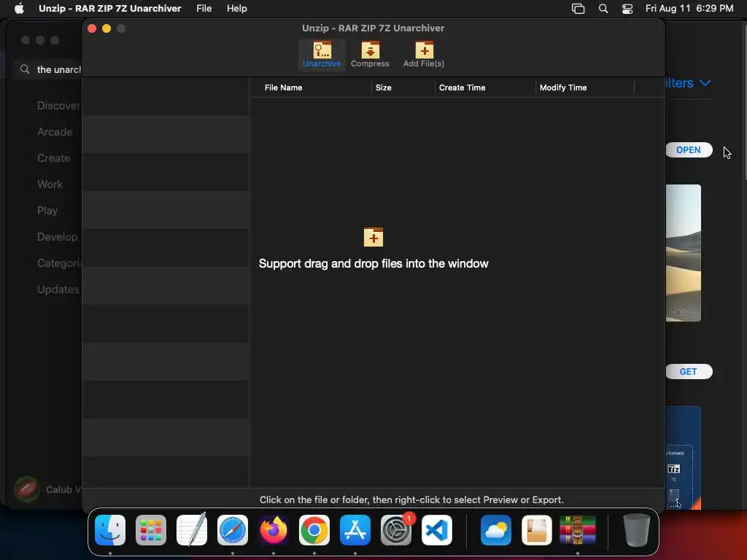
Task: Open the Apple menu
Action: [19, 8]
